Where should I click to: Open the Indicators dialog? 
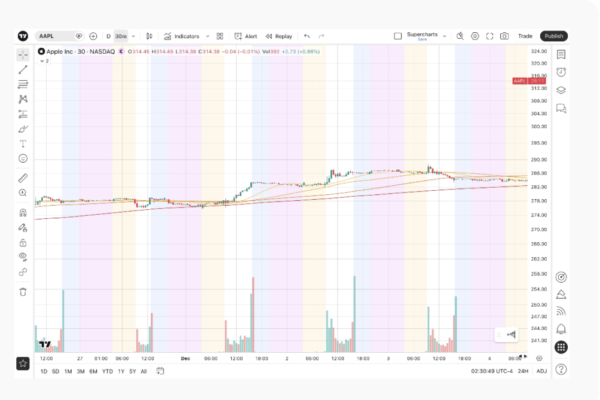[x=182, y=36]
